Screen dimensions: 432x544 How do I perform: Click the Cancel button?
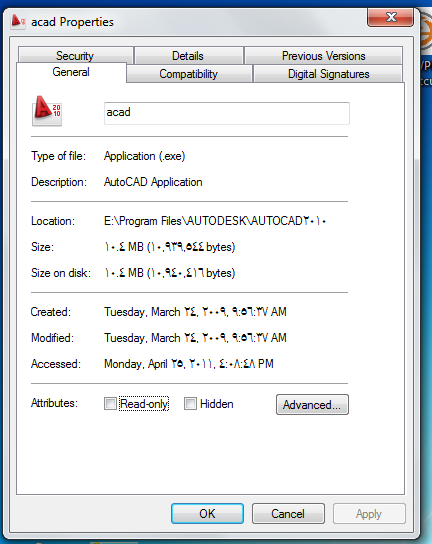[x=288, y=513]
